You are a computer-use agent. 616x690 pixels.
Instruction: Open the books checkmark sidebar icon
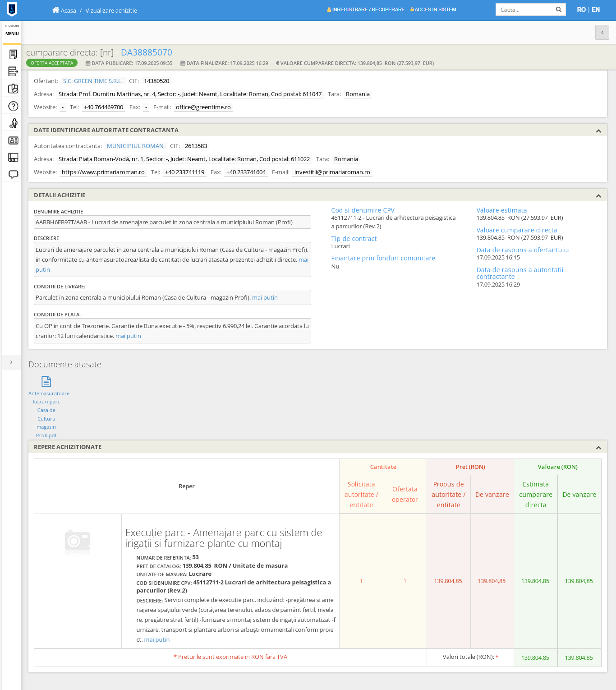point(14,88)
